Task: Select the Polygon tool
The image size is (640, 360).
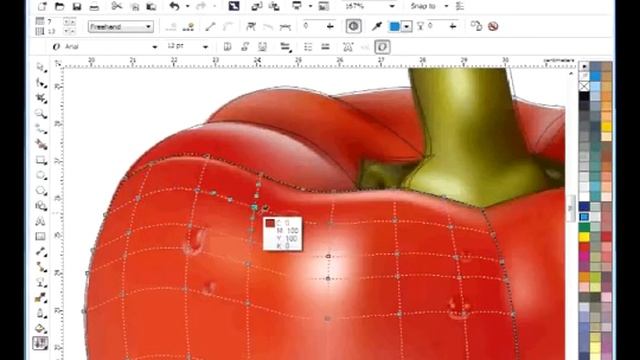Action: [x=41, y=191]
